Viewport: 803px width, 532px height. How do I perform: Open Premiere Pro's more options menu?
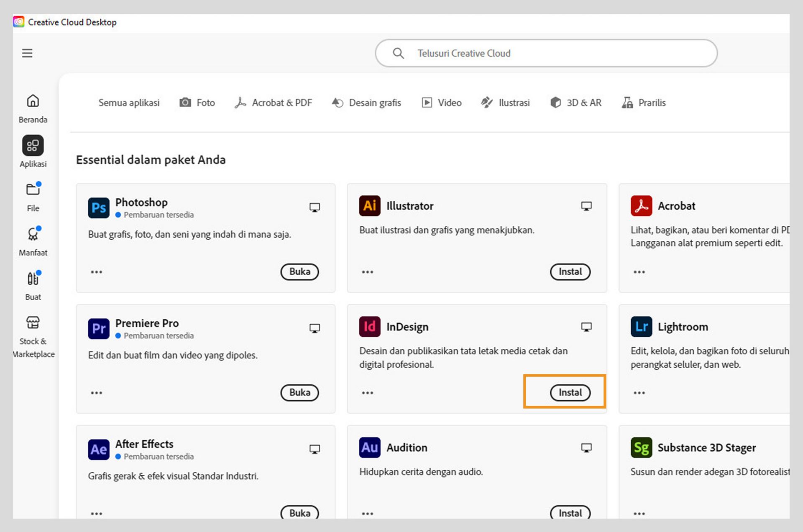pos(96,393)
